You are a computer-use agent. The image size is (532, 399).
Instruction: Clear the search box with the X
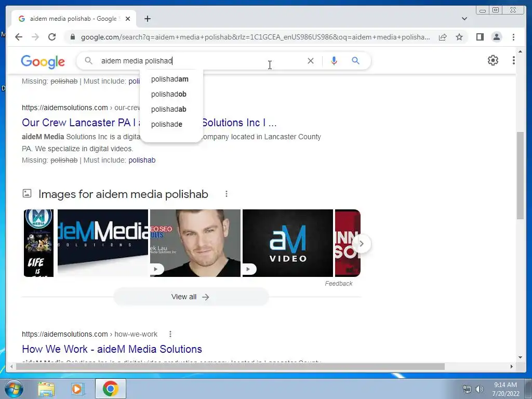point(311,61)
